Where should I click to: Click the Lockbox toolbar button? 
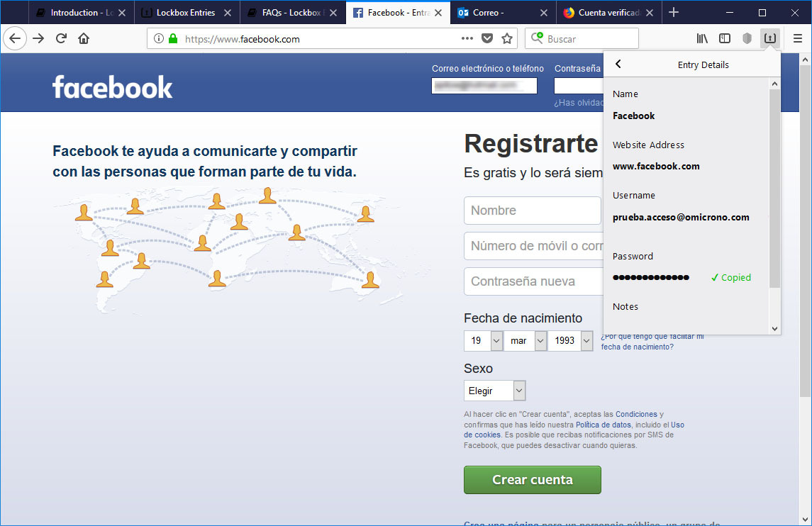[x=769, y=38]
